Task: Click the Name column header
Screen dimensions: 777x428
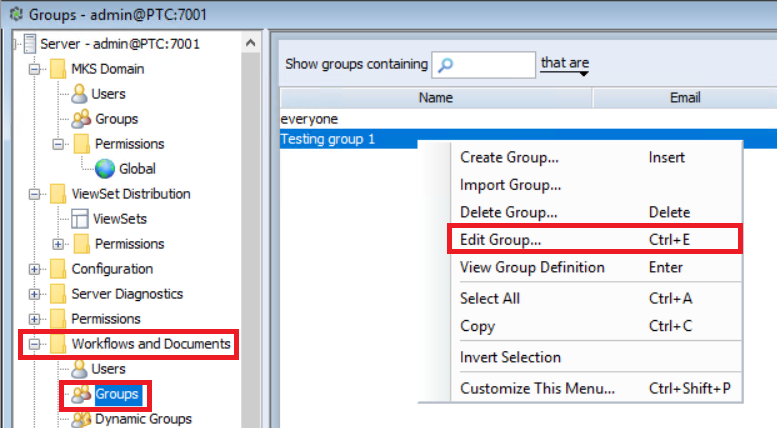Action: tap(436, 98)
